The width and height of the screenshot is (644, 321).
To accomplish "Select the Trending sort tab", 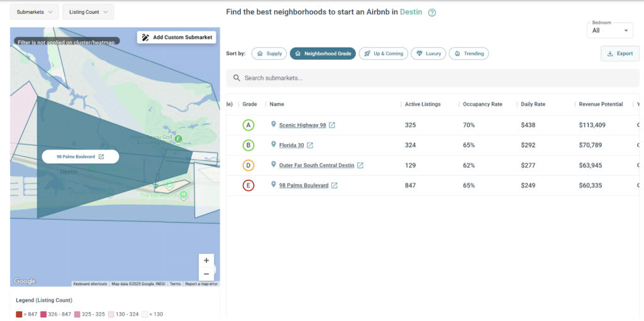I will [x=469, y=53].
